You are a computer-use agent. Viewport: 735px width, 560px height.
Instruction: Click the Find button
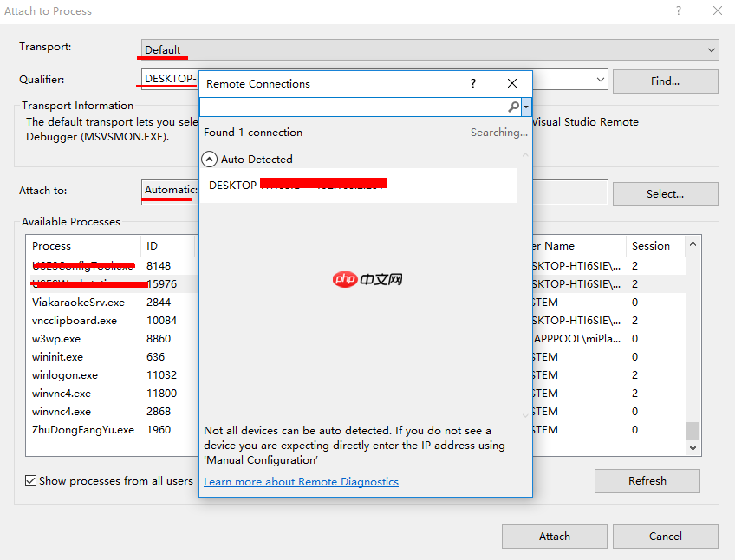[x=665, y=81]
